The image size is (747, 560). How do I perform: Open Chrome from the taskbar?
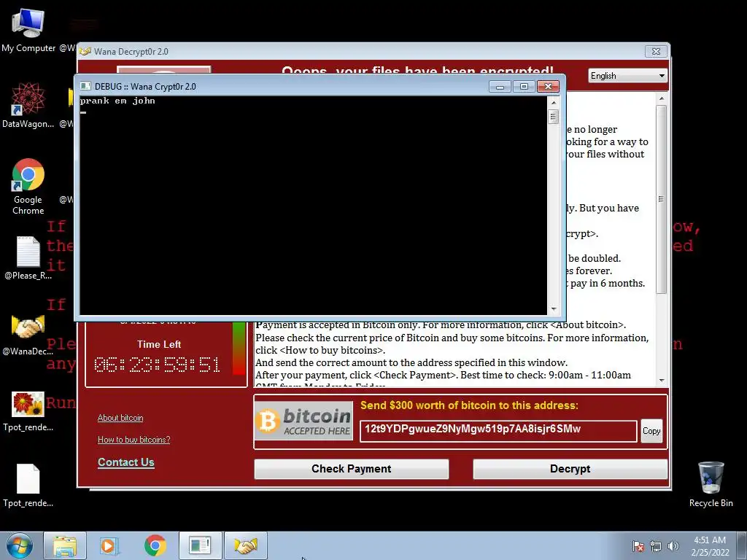point(155,545)
